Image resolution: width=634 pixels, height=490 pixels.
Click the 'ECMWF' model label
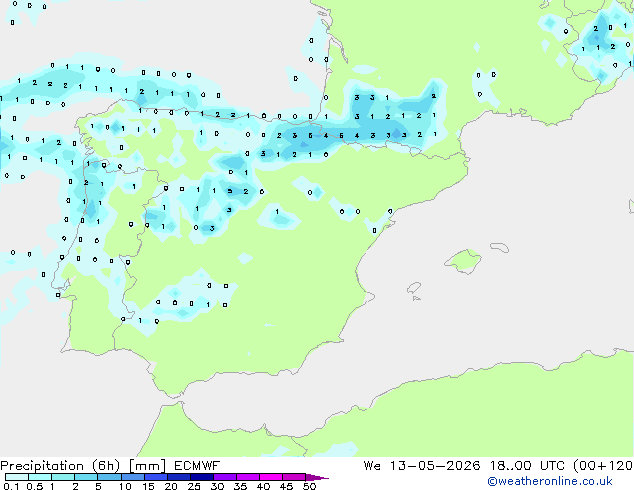tap(197, 466)
